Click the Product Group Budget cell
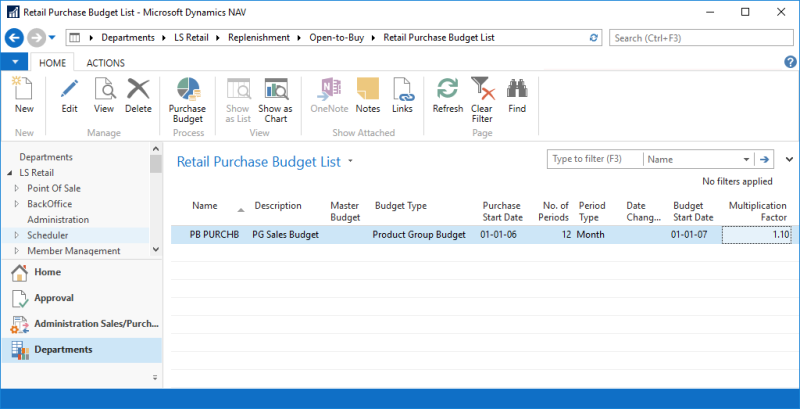The width and height of the screenshot is (800, 409). [419, 235]
